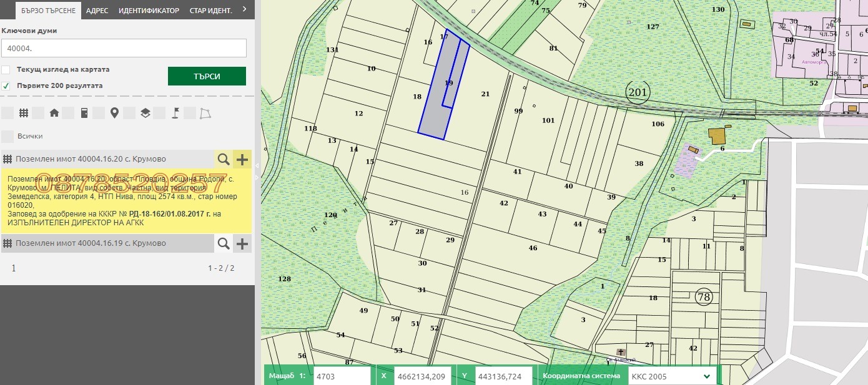
Task: Click the stacked layers filter icon
Action: pos(145,113)
